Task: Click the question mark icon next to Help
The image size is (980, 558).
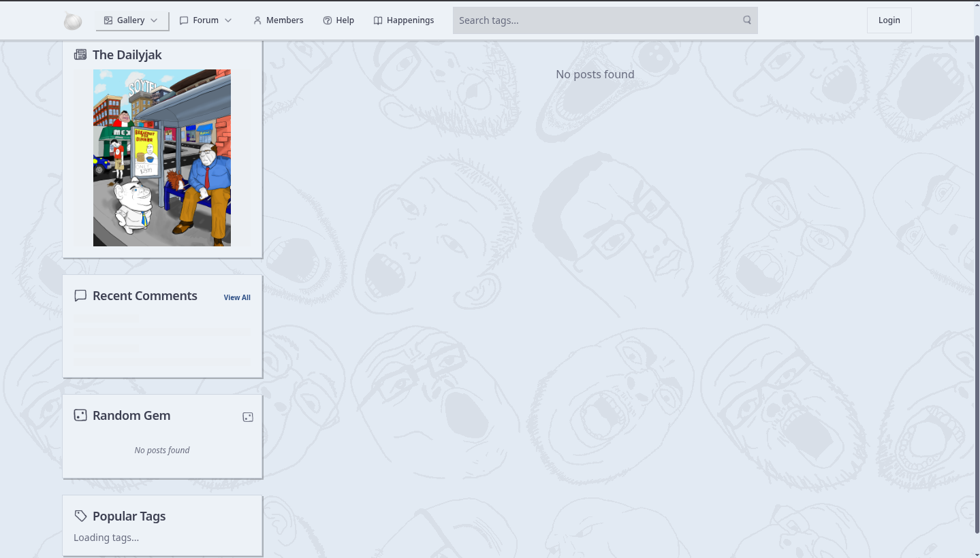Action: 328,20
